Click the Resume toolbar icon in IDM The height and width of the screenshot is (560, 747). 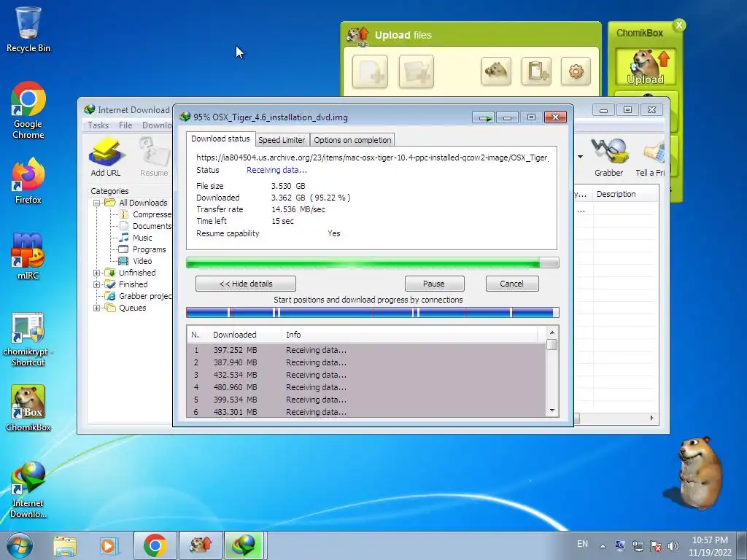tap(154, 157)
